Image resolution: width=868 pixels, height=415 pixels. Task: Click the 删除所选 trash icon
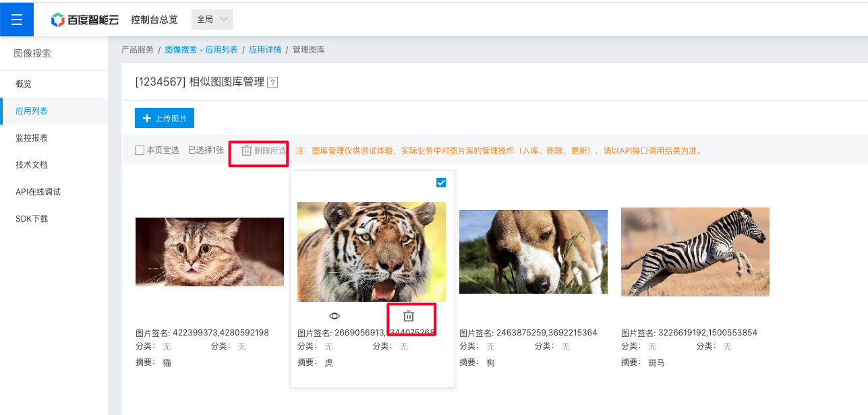[x=247, y=150]
